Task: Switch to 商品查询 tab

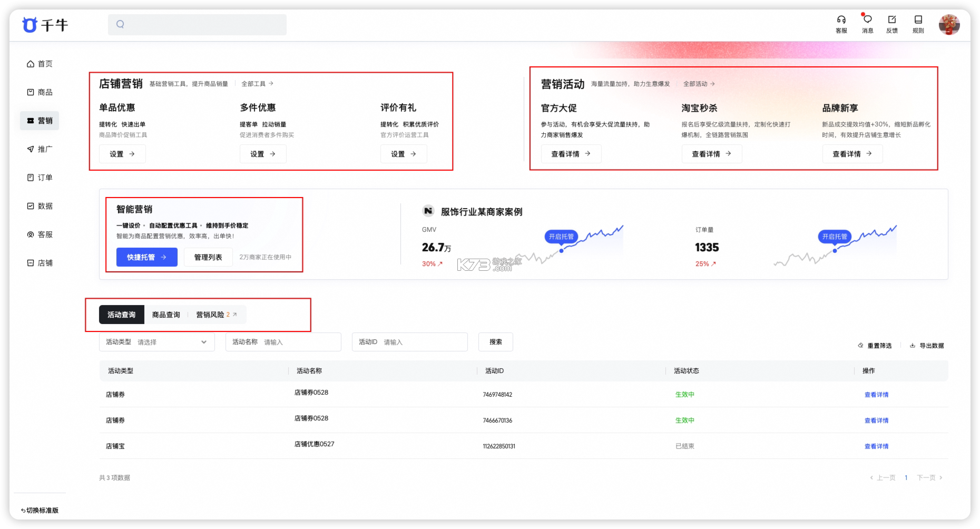Action: 166,315
